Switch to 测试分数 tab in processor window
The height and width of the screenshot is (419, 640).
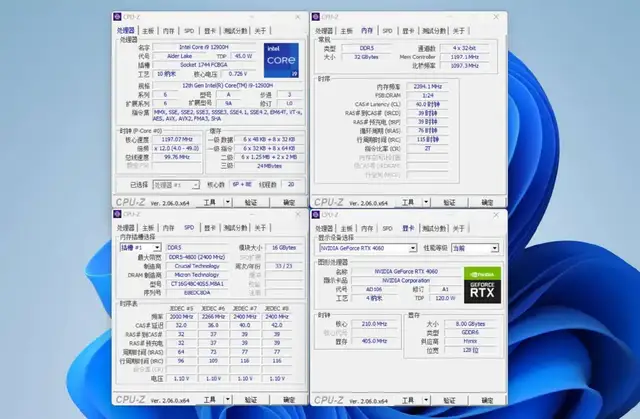click(236, 31)
